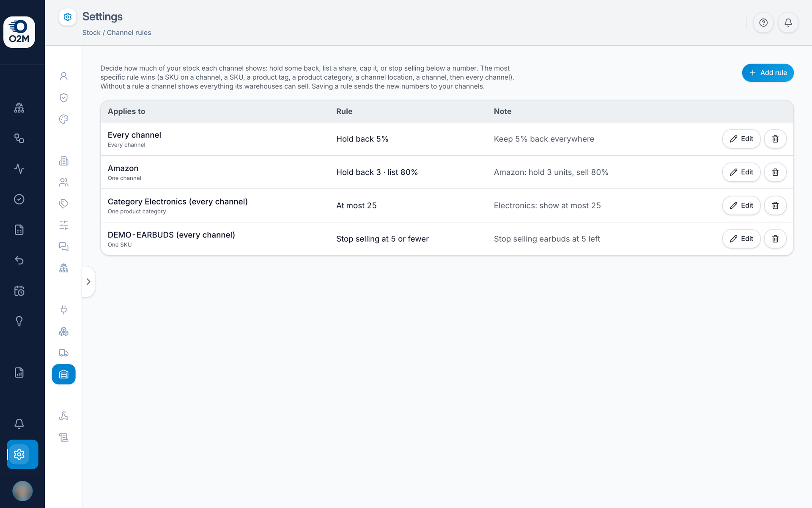
Task: Select the highlighted warehouse stock settings icon
Action: 64,374
